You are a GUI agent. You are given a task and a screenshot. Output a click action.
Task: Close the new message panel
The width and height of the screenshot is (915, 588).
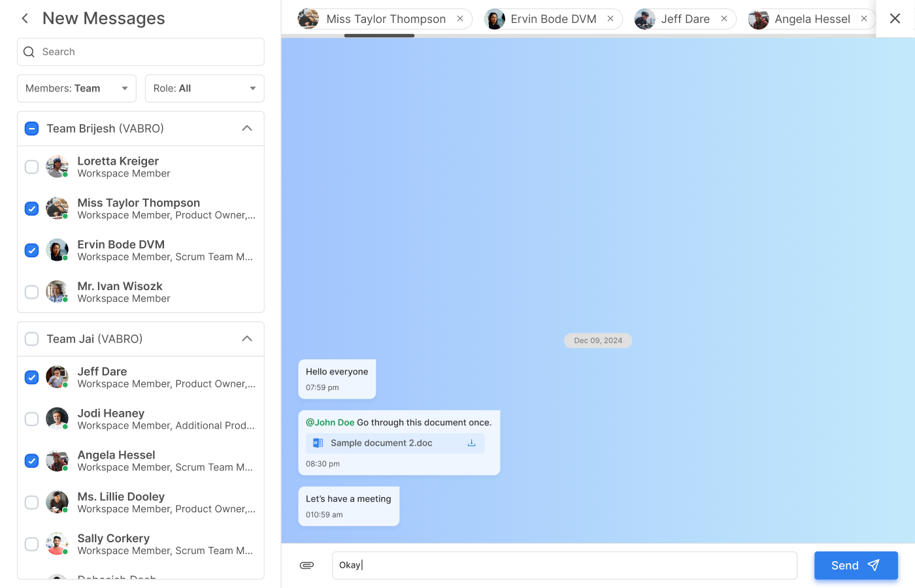coord(895,18)
